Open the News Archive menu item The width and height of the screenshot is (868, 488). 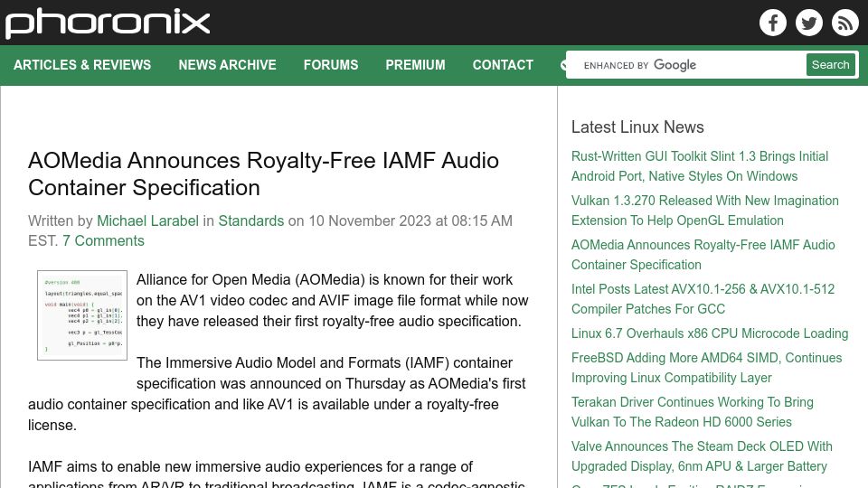pos(227,65)
